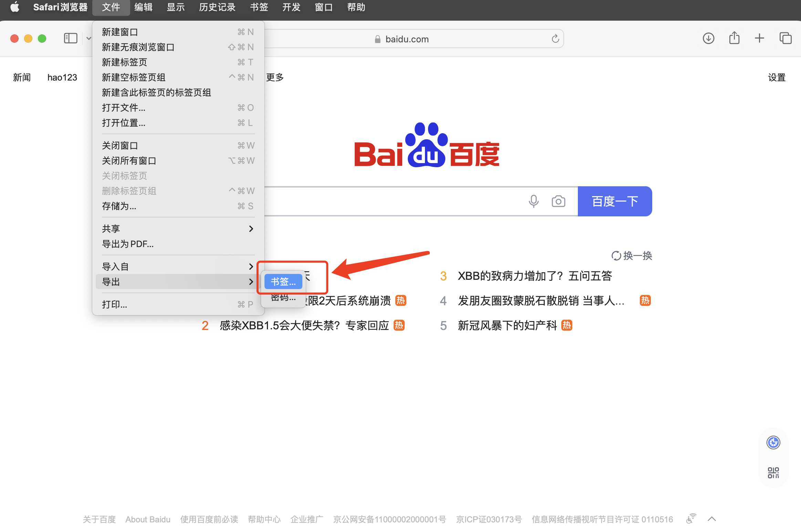Open the 窗口 menu
Image resolution: width=801 pixels, height=532 pixels.
click(x=324, y=7)
